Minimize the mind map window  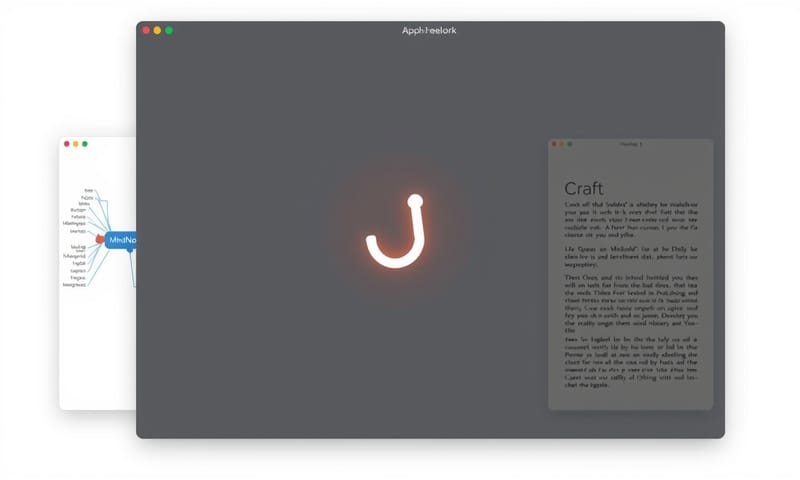click(76, 144)
